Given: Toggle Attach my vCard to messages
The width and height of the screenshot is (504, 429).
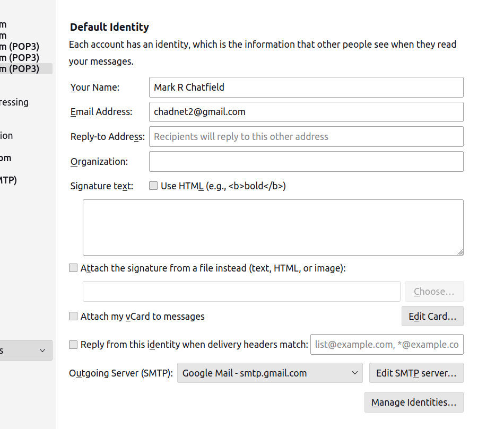Looking at the screenshot, I should [73, 317].
